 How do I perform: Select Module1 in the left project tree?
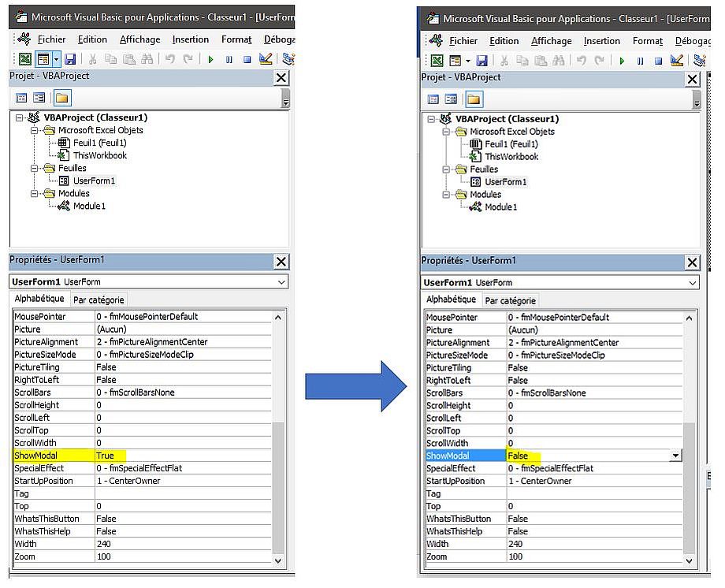click(89, 206)
